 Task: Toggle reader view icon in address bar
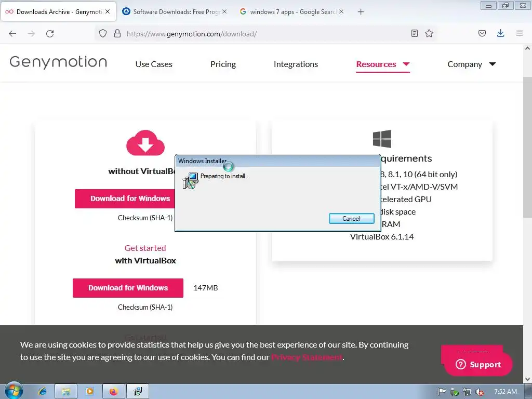(414, 33)
